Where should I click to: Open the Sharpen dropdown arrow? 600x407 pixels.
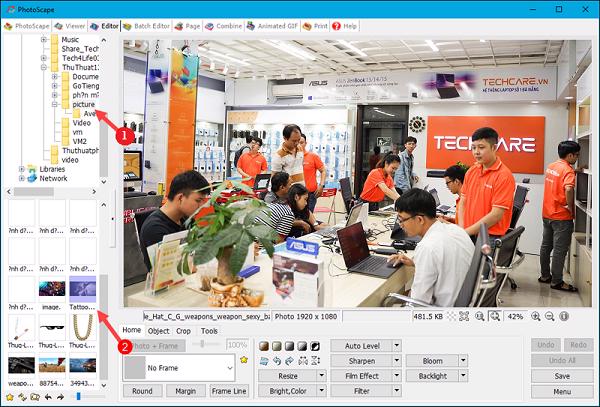pos(397,361)
